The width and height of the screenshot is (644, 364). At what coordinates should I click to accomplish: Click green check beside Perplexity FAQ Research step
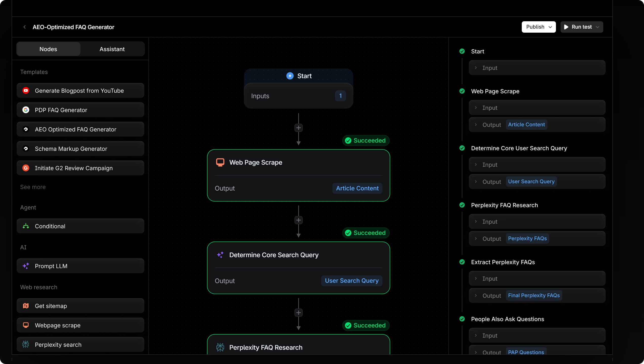462,205
